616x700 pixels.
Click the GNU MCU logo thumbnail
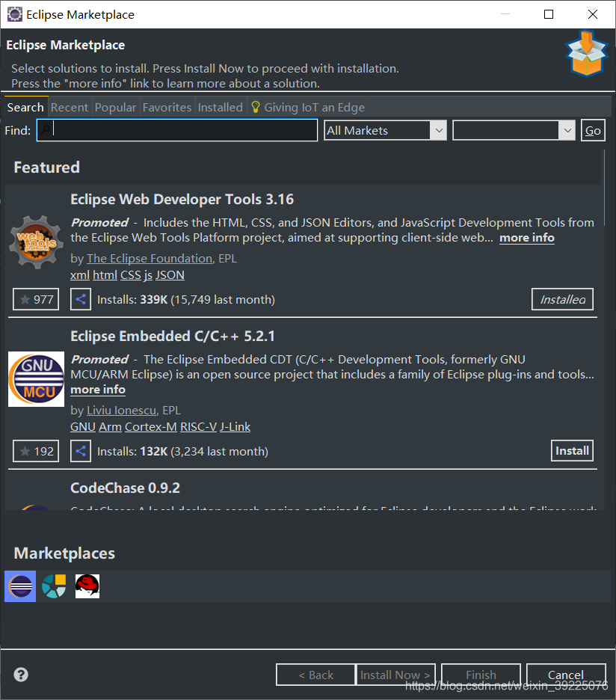click(36, 379)
